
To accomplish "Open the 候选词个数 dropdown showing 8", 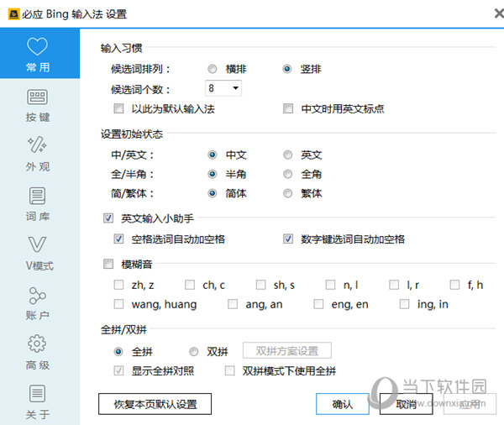I will pos(223,88).
